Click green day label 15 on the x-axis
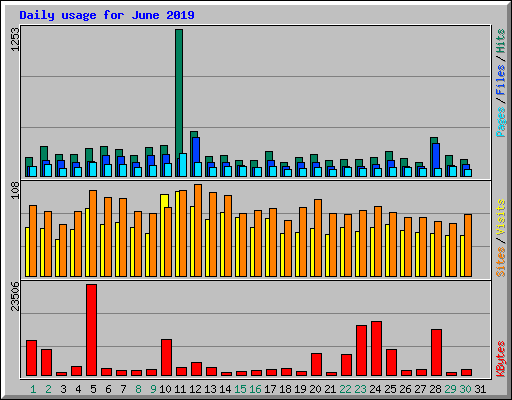The image size is (512, 400). [240, 389]
